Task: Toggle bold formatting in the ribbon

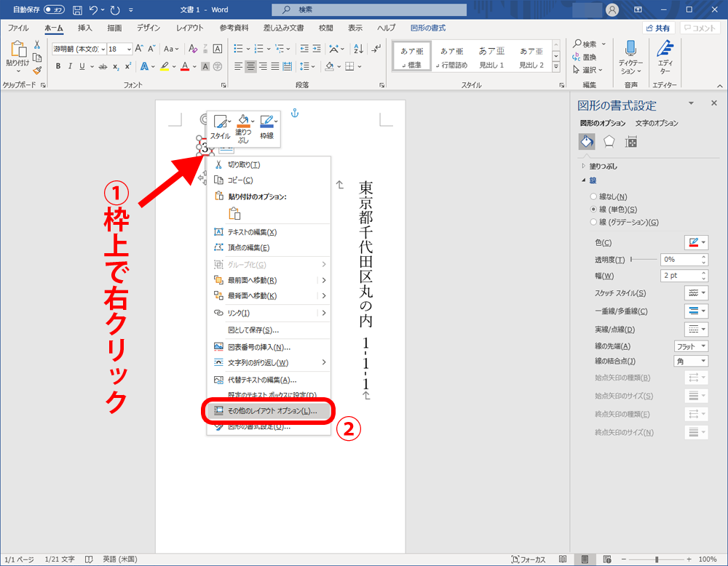Action: 58,65
